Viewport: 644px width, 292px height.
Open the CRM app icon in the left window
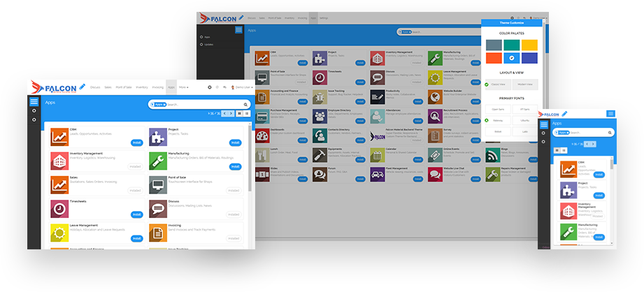(x=59, y=137)
